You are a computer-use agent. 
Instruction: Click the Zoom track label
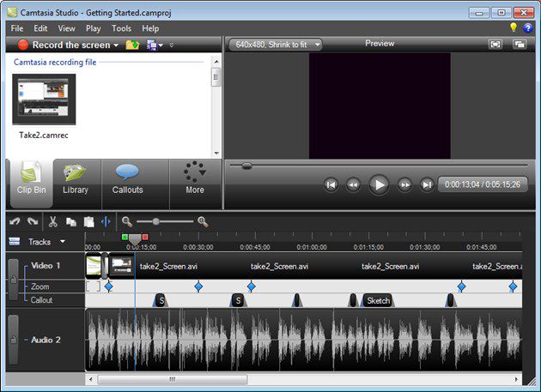click(40, 286)
